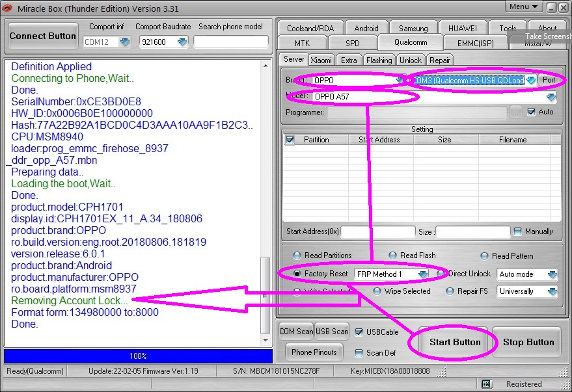Viewport: 572px width, 392px height.
Task: Expand the Model OPPO A57 dropdown
Action: 551,97
